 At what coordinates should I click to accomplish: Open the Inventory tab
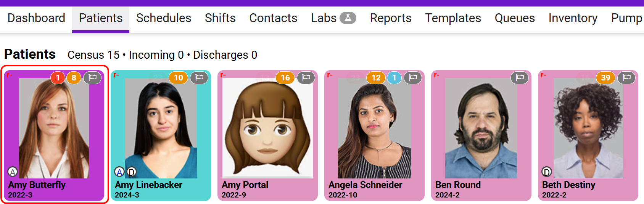[x=573, y=18]
